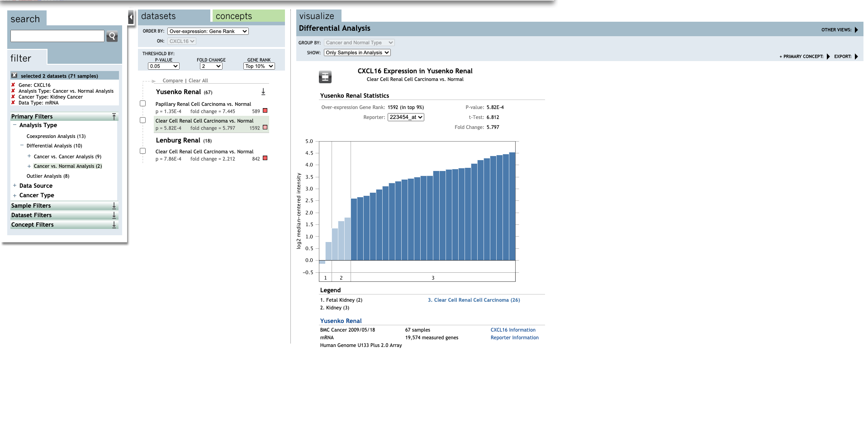Collapse the left filter panel arrow
The width and height of the screenshot is (868, 437).
click(131, 18)
